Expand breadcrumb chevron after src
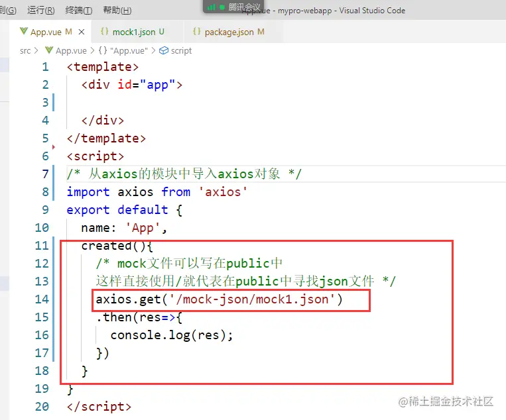 [36, 50]
